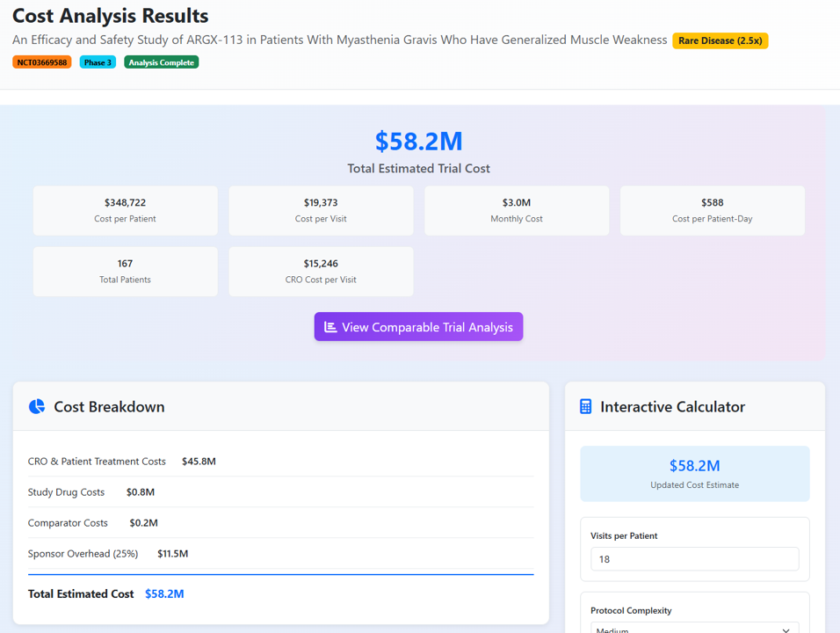Select the Cost per Patient-Day stat card

pyautogui.click(x=713, y=210)
